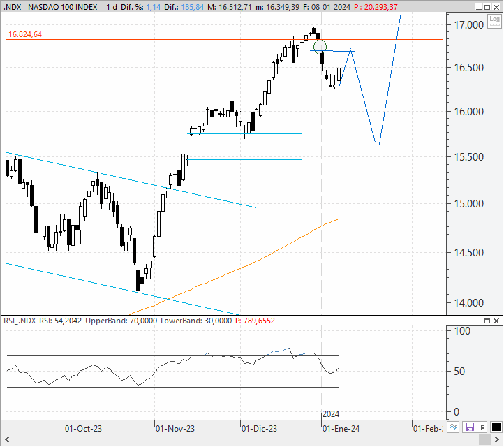Click the purple floppy disk save icon
This screenshot has width=504, height=447.
pyautogui.click(x=470, y=427)
